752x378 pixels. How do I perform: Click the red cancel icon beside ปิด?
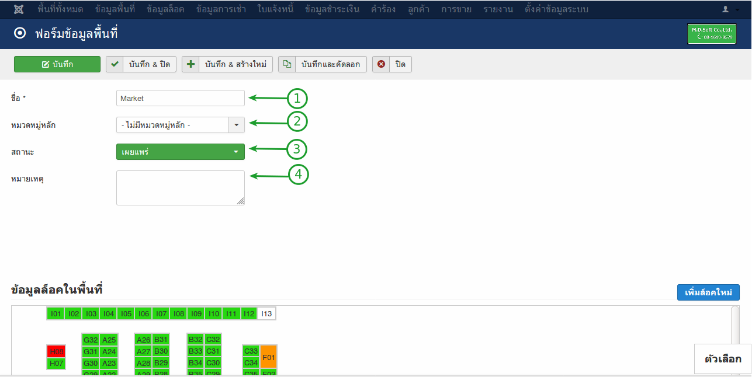[381, 64]
